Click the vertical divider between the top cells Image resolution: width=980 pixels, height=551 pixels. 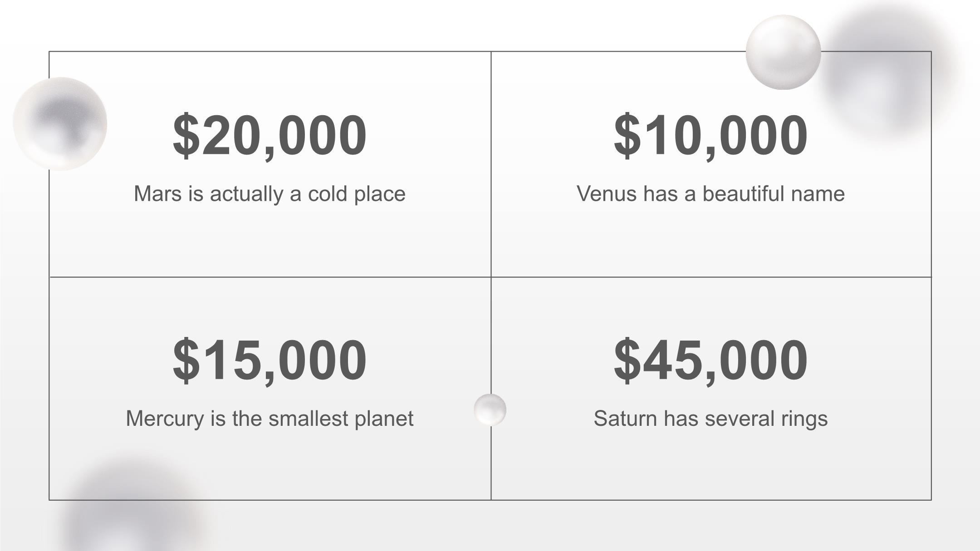click(491, 163)
